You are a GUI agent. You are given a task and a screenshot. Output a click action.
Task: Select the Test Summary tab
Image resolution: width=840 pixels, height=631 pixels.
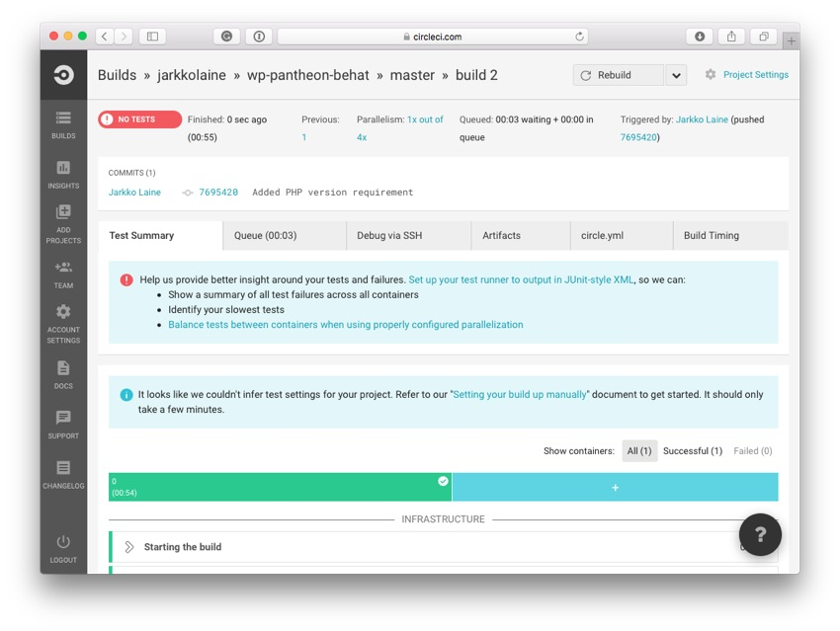tap(160, 235)
